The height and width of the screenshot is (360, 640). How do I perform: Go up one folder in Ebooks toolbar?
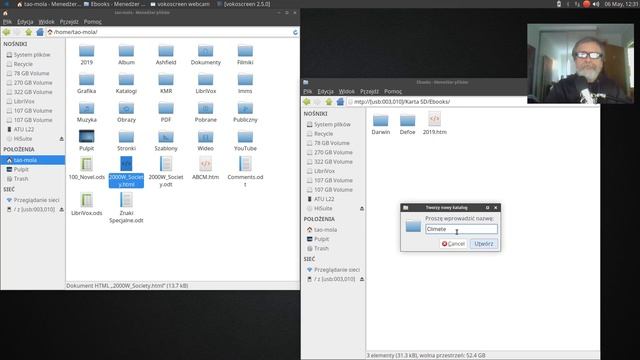click(x=329, y=102)
